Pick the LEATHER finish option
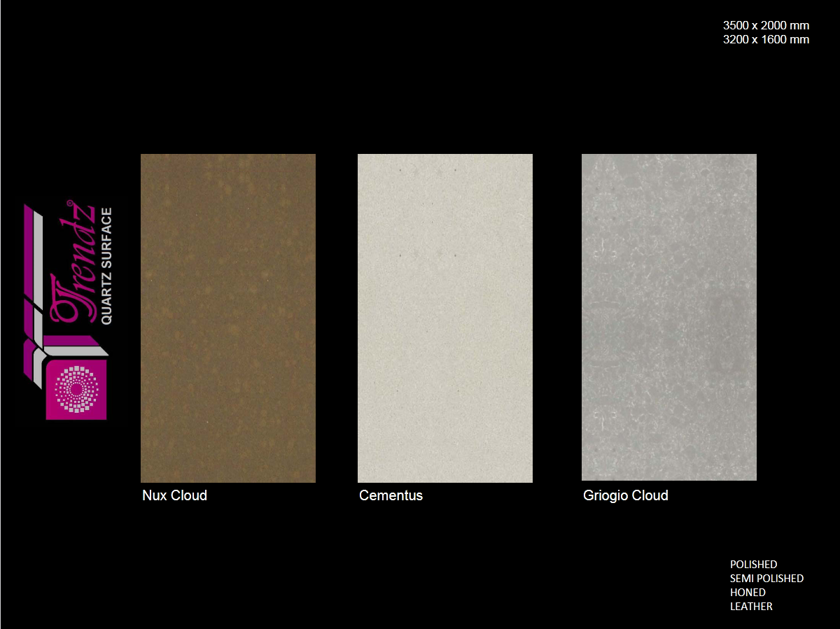Screen dimensions: 840x629 tap(751, 606)
